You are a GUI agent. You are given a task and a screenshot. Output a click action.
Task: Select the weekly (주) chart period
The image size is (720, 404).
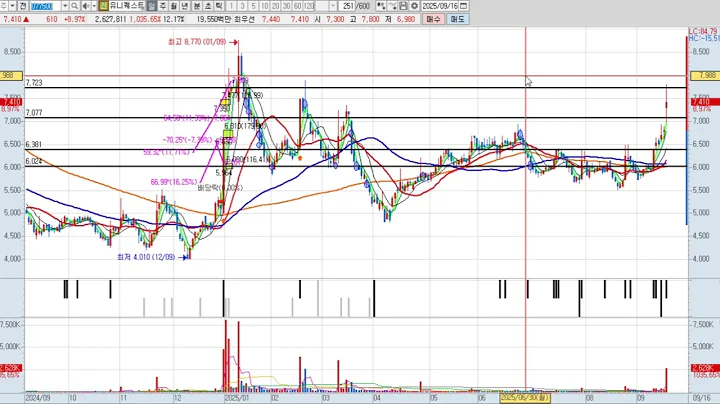(163, 6)
